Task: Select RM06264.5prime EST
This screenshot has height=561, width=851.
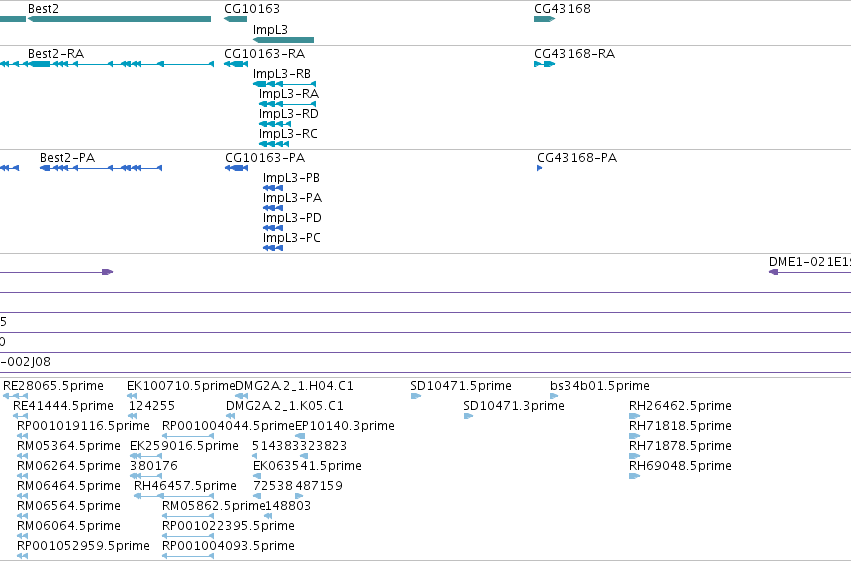Action: [x=22, y=476]
